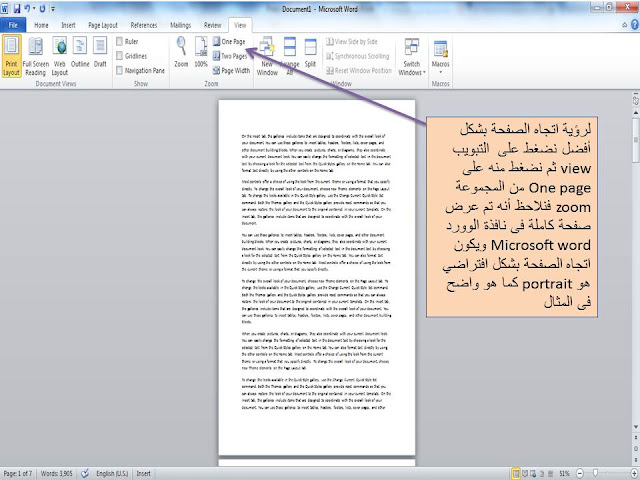Screen dimensions: 640x480
Task: Click 'Words: 3,905' word count
Action: click(x=56, y=473)
